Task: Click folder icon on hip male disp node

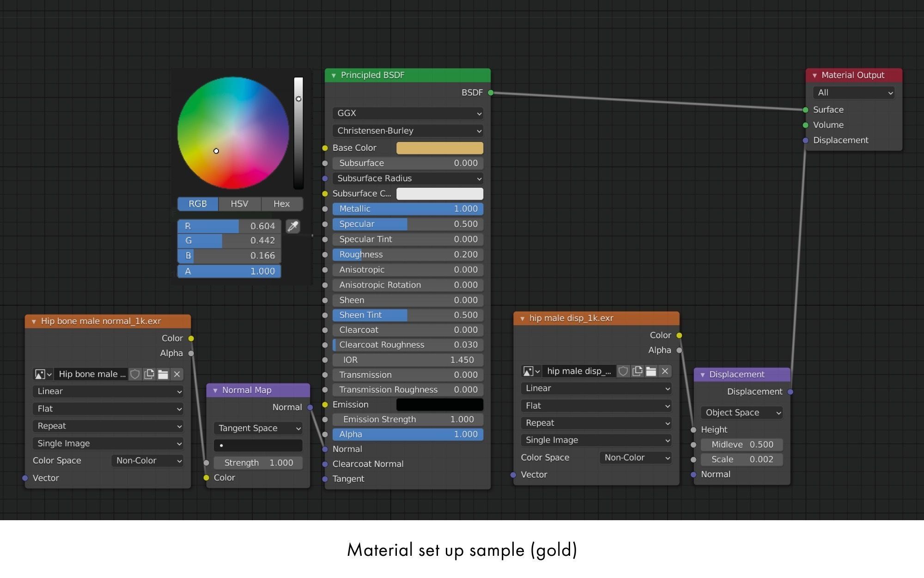Action: click(651, 371)
